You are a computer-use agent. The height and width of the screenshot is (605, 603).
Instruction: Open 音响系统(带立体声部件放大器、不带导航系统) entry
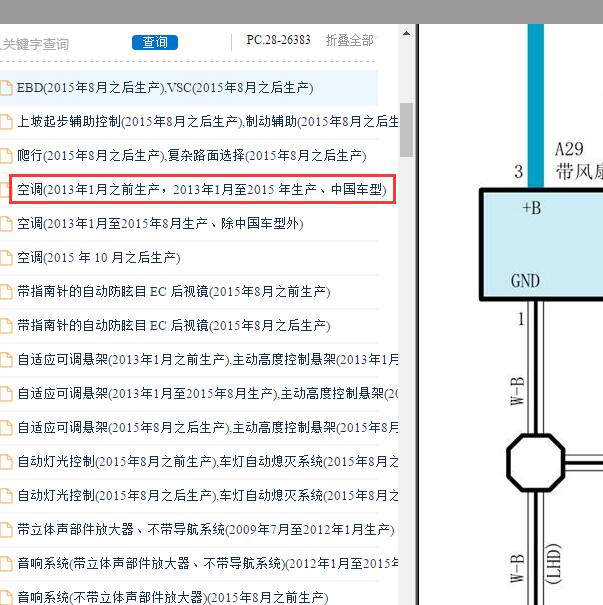(208, 563)
